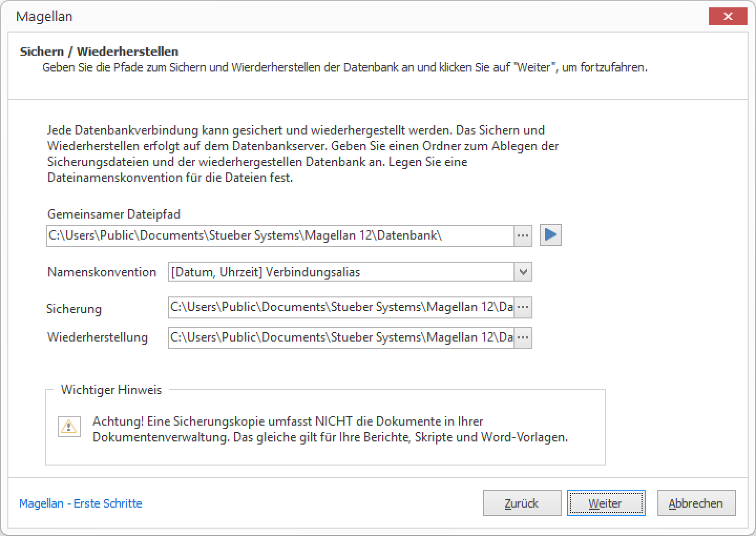Open browse dialog for Gemeinsamer Dateipfad
756x536 pixels.
[523, 236]
